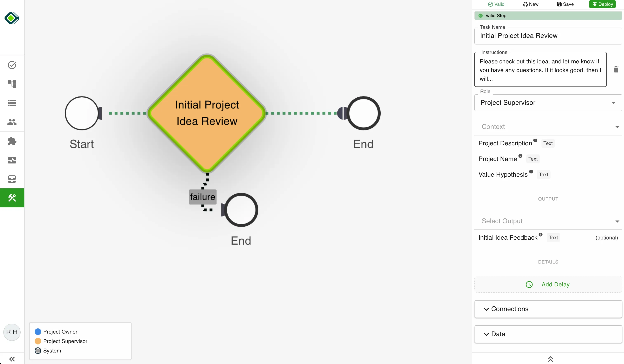624x364 pixels.
Task: Click New in the top toolbar
Action: 530,4
